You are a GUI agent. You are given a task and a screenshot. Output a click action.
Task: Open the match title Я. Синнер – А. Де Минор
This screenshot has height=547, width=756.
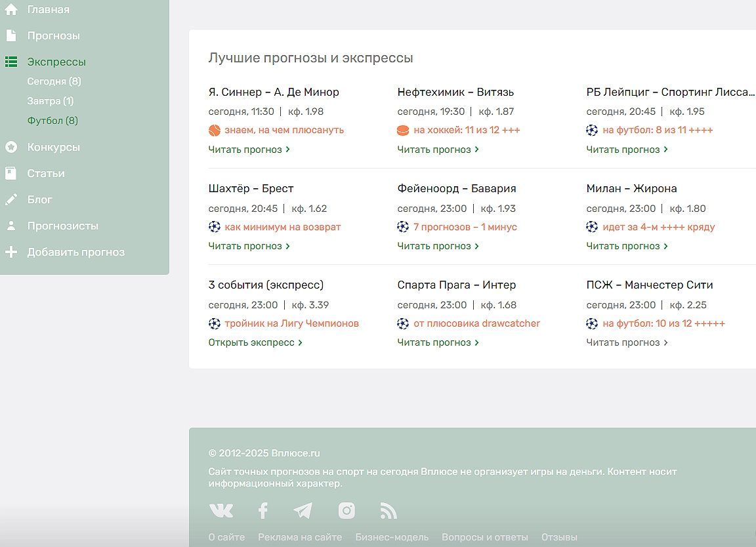[274, 92]
